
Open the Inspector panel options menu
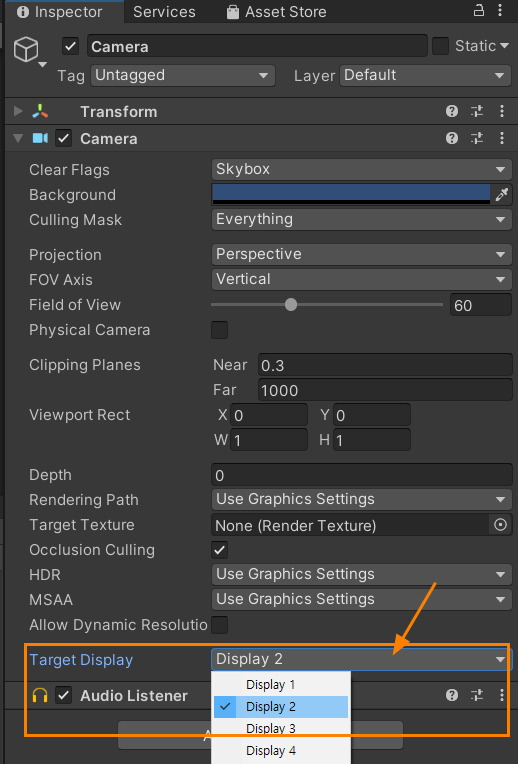(500, 10)
